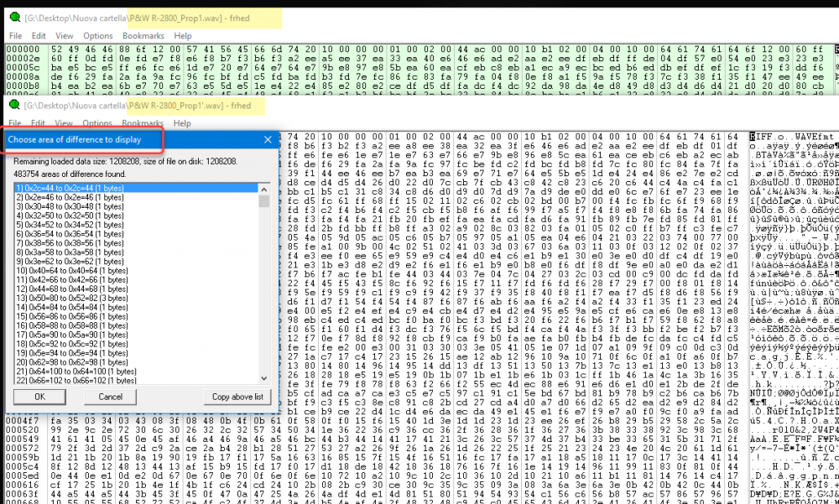839x504 pixels.
Task: Select difference 12) 0x44=68 to 0x44=68
Action: [x=137, y=289]
